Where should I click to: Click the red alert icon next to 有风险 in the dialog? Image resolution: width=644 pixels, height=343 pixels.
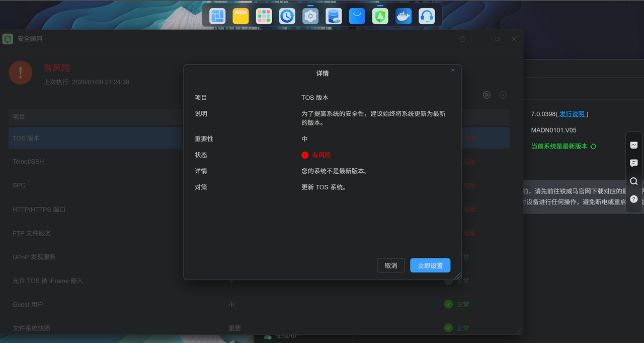(x=305, y=155)
